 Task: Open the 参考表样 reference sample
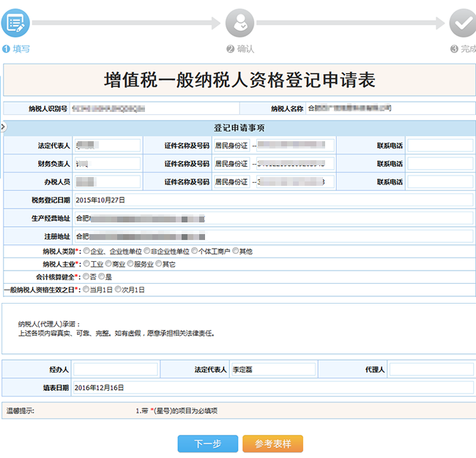(x=272, y=443)
